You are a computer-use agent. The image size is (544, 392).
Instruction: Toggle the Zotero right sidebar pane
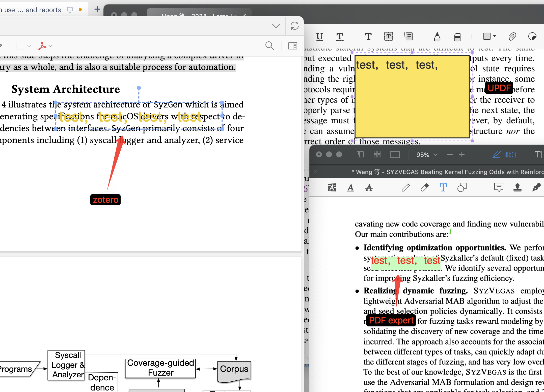(x=293, y=46)
